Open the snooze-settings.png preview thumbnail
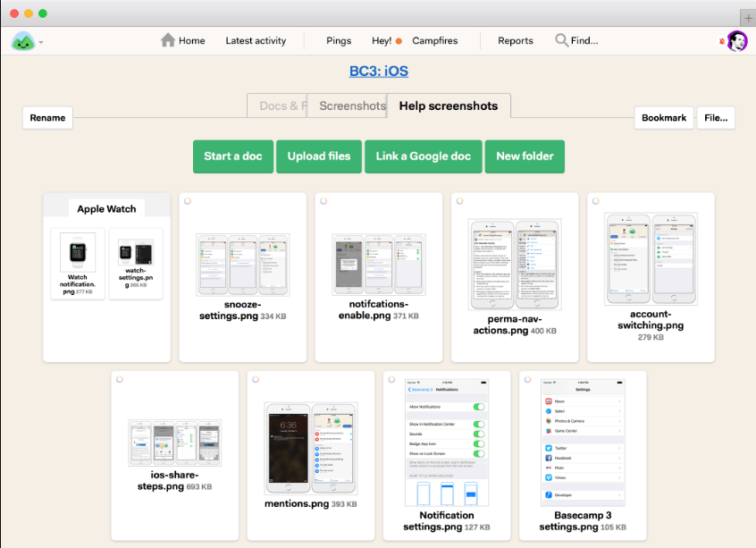 pyautogui.click(x=242, y=265)
